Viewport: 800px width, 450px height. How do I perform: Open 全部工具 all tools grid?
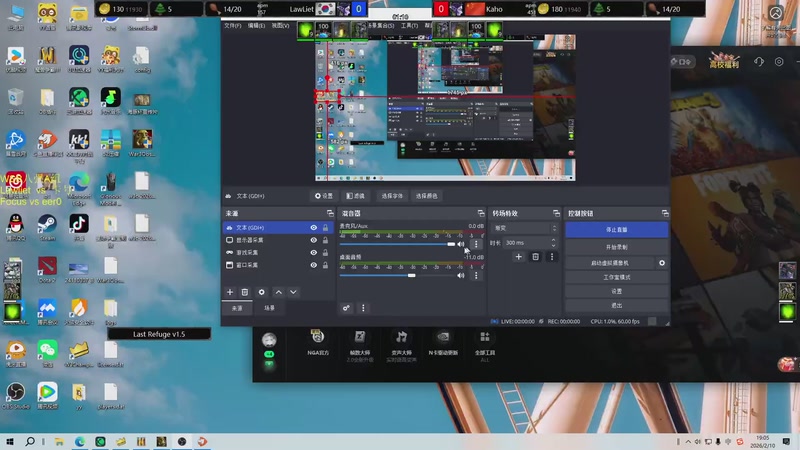[x=485, y=345]
